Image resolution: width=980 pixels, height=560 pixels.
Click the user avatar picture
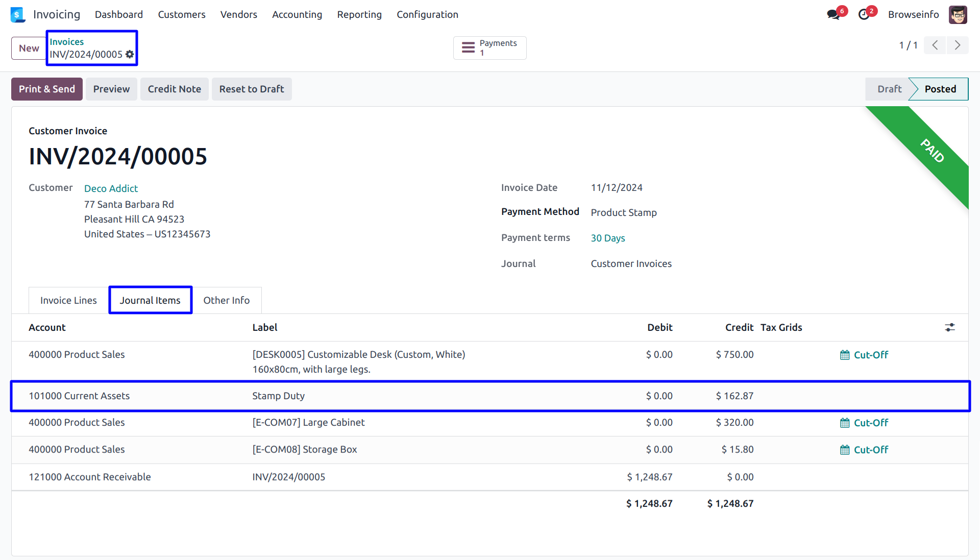pos(958,15)
